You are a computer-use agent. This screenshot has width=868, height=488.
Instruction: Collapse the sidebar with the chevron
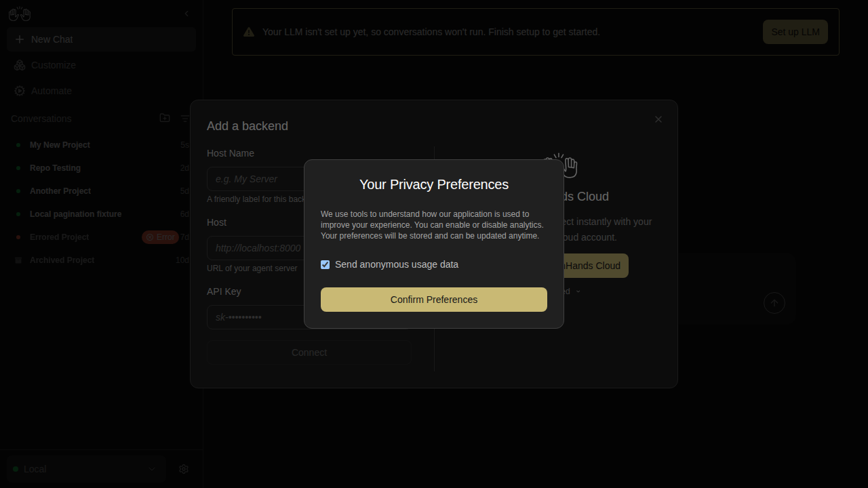[186, 14]
